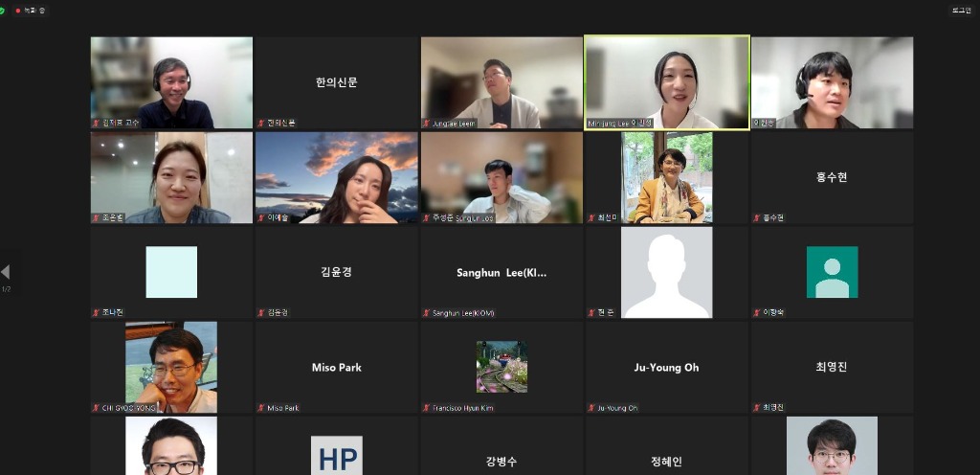Click the large Miso Park name text
The width and height of the screenshot is (980, 475).
pyautogui.click(x=337, y=368)
